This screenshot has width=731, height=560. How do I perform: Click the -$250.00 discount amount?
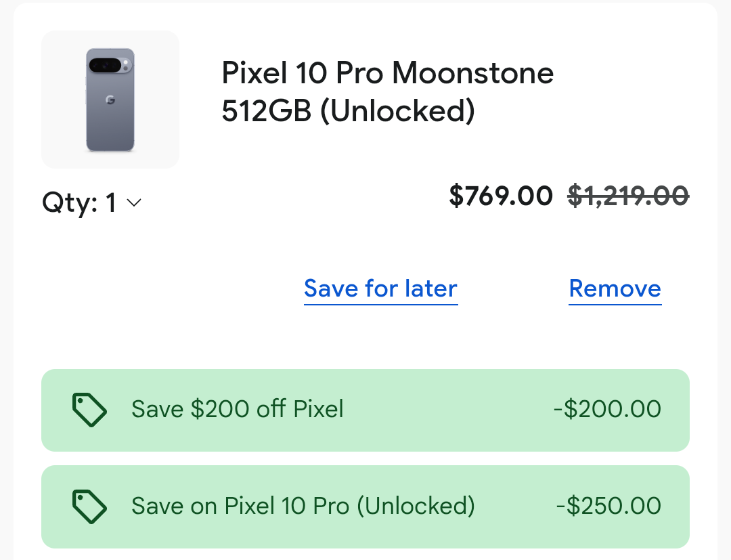tap(608, 506)
